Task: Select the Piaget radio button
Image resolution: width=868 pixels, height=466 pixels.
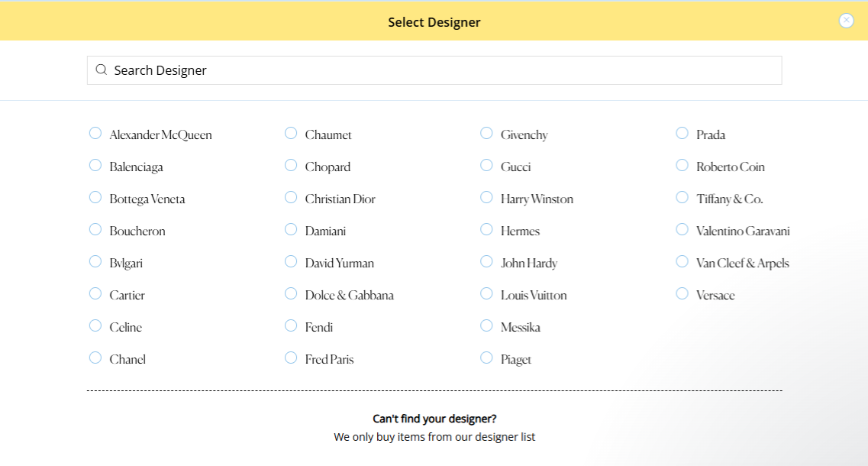Action: pos(486,357)
